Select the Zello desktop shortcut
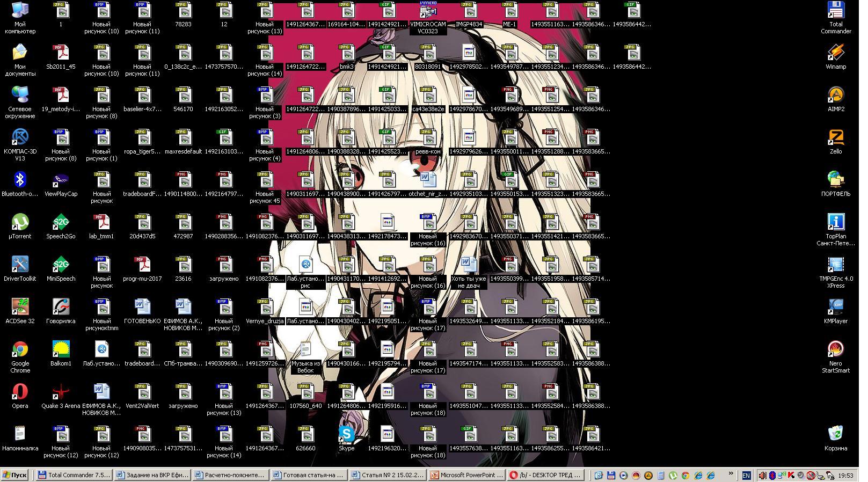868x482 pixels. point(836,142)
